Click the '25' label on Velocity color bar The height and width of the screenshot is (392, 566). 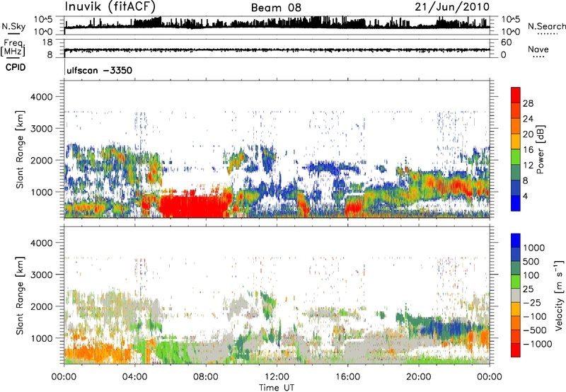coord(529,289)
